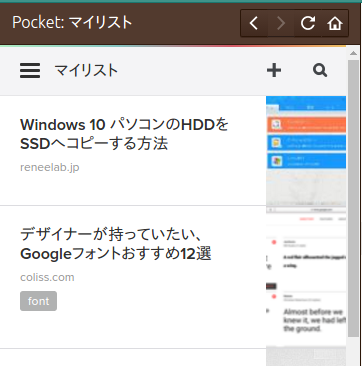Open the Googleフォントおすすめ12選 article
This screenshot has width=362, height=366.
(116, 244)
